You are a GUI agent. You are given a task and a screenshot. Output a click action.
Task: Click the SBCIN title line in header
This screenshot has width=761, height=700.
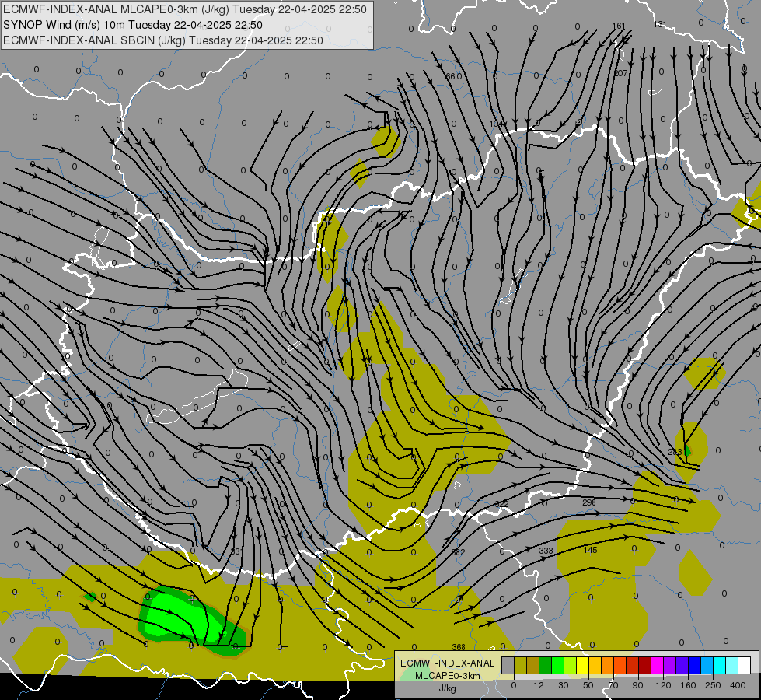[x=163, y=40]
